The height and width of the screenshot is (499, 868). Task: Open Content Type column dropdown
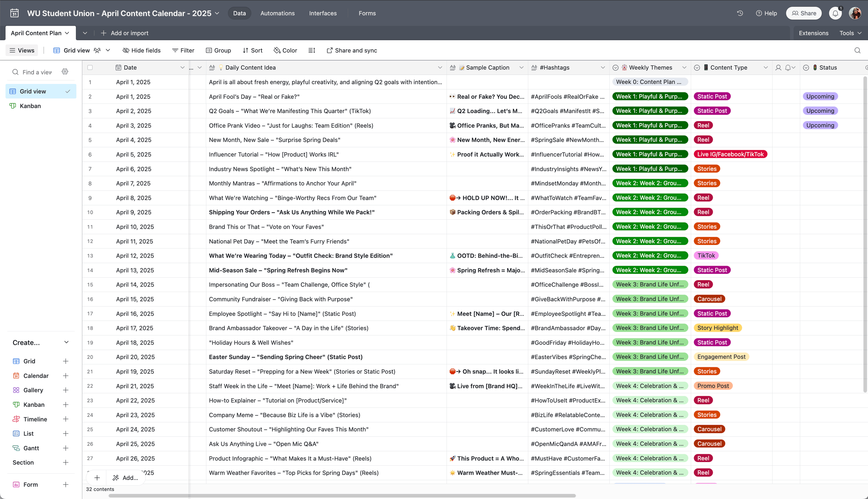click(x=765, y=68)
